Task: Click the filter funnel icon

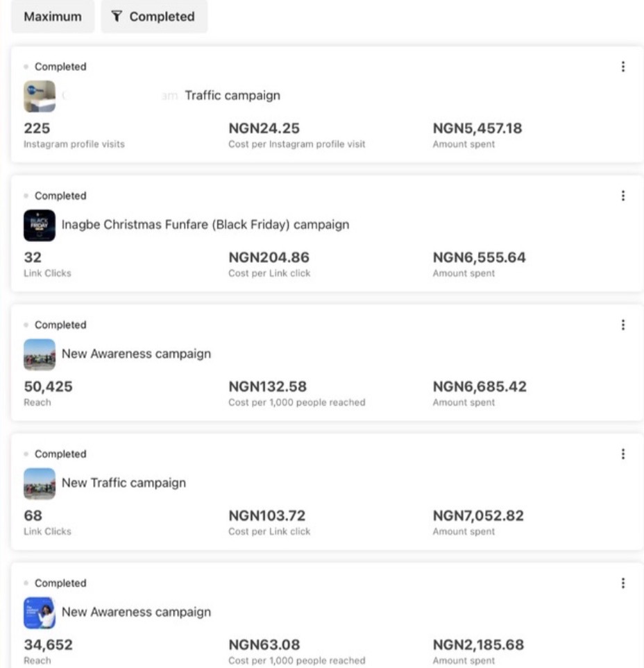Action: pos(117,17)
